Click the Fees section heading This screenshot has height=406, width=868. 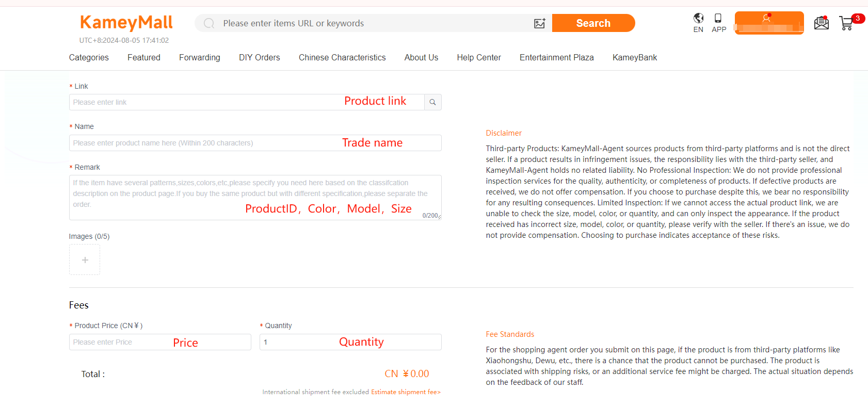click(79, 305)
